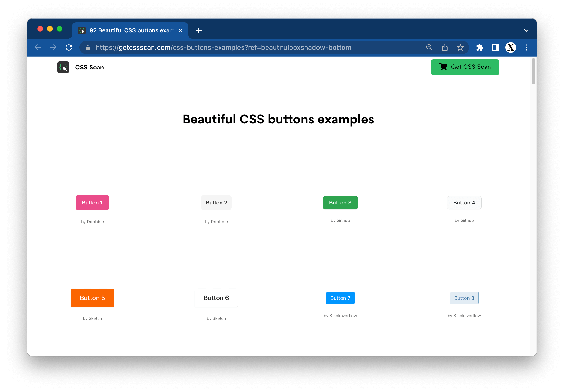Screen dimensions: 564x392
Task: Click the Get CSS Scan button
Action: (465, 67)
